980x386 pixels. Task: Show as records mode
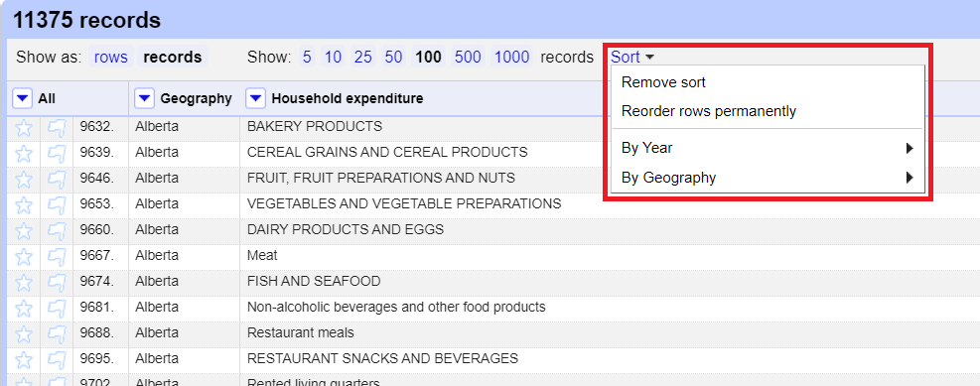(173, 58)
